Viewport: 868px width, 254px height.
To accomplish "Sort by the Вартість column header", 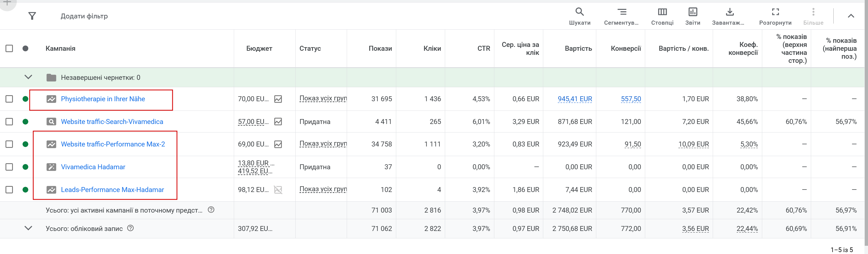I will click(x=578, y=49).
